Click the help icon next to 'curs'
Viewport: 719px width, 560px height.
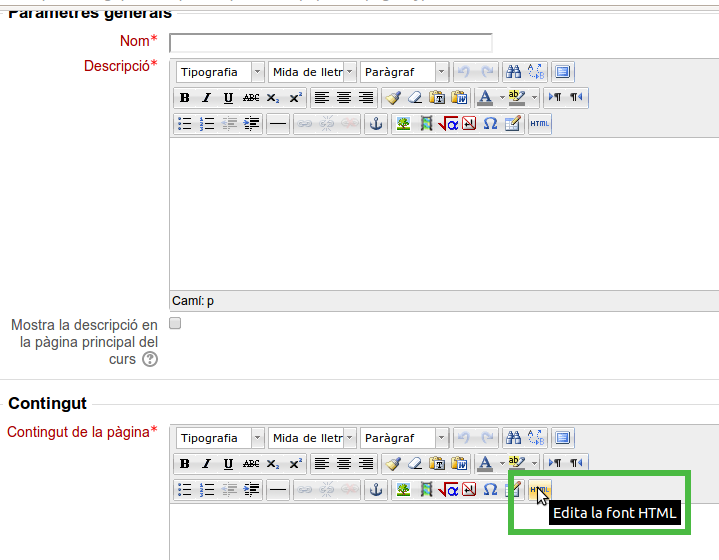pos(150,359)
